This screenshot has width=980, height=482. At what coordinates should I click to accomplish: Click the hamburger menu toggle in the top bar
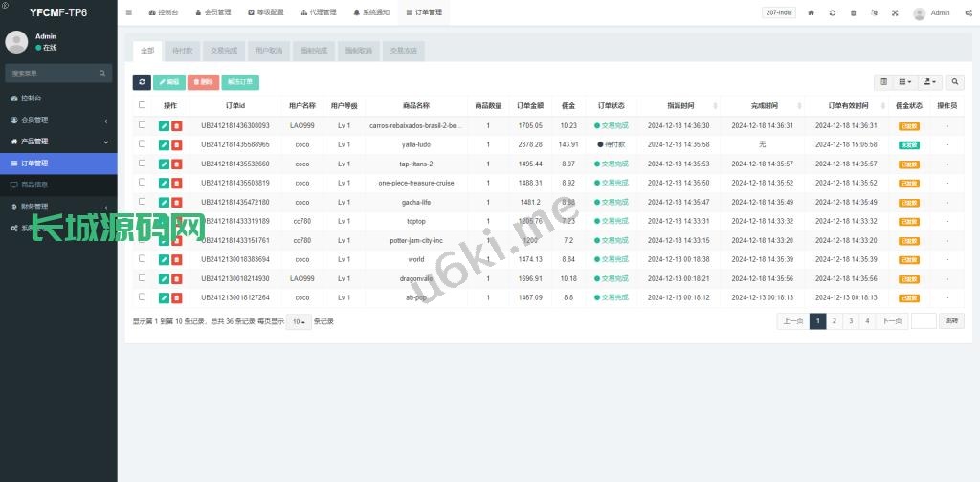(x=129, y=13)
